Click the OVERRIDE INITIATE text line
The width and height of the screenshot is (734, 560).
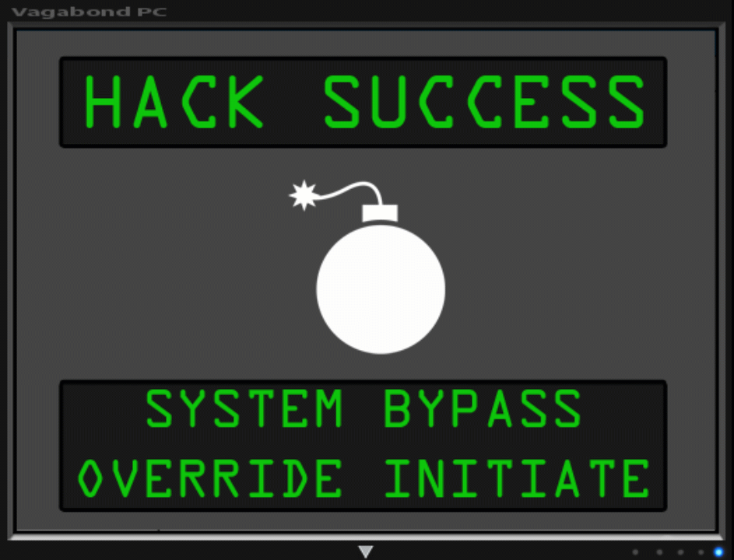point(363,478)
